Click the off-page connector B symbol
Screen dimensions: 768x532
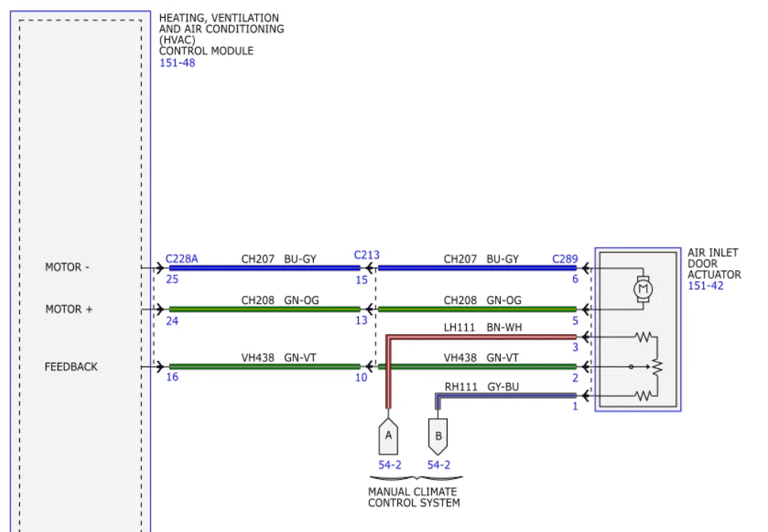(438, 437)
